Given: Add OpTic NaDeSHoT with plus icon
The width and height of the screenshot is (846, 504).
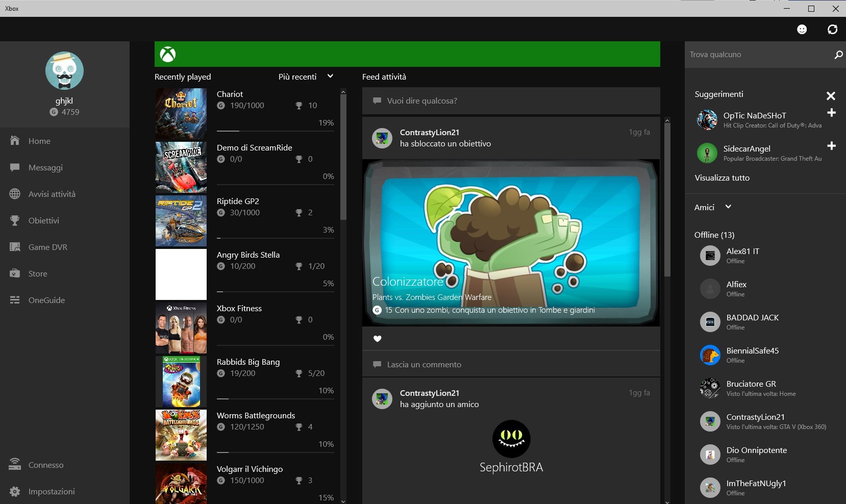Looking at the screenshot, I should [831, 113].
